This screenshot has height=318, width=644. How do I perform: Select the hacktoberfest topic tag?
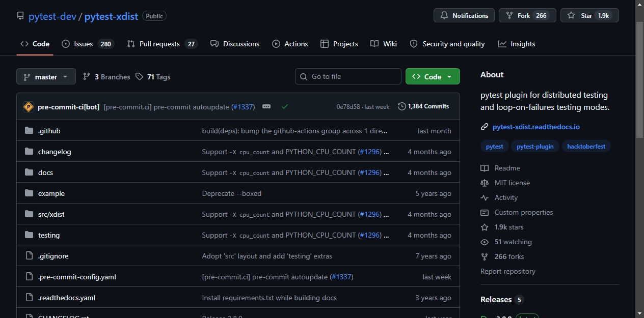(586, 147)
